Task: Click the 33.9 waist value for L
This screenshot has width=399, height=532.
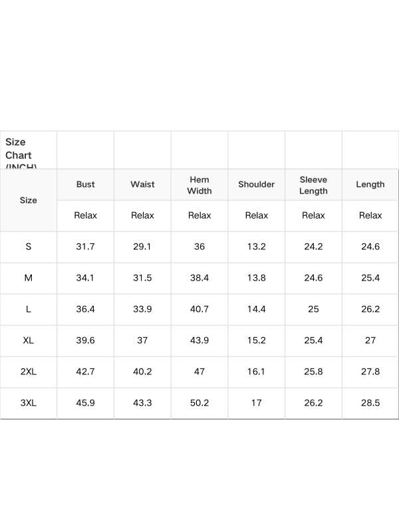Action: tap(142, 309)
